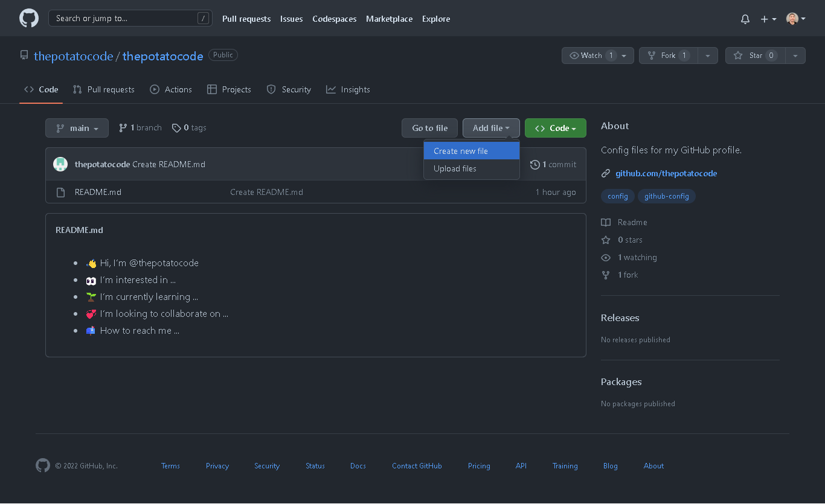The height and width of the screenshot is (504, 825).
Task: Open thepotatocode commit author link
Action: (102, 164)
